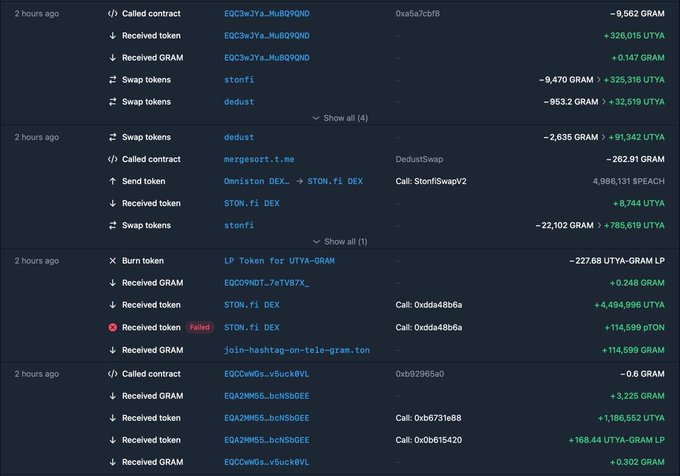Click swap icon on -22,102 GRAM stonfi row

click(112, 225)
